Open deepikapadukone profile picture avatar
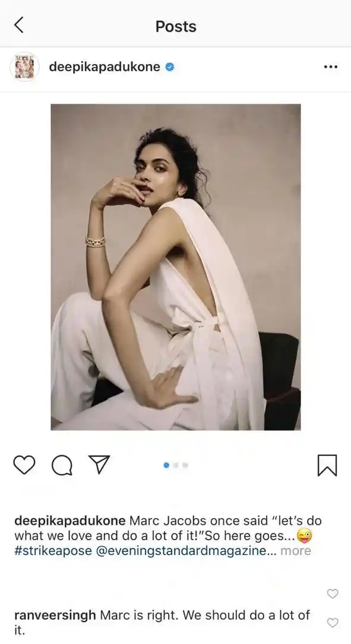Image resolution: width=351 pixels, height=644 pixels. (x=25, y=67)
